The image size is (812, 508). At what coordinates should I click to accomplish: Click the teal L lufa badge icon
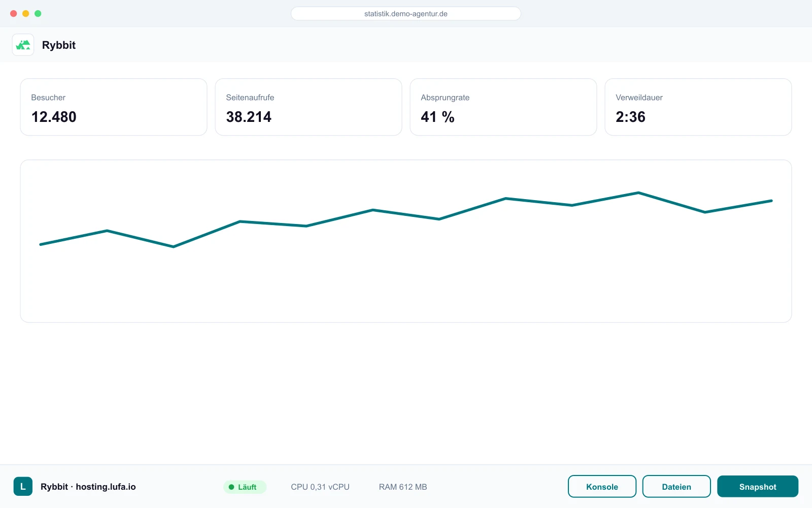point(23,486)
